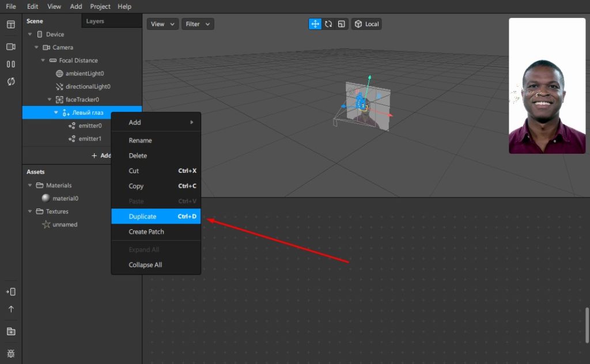Viewport: 590px width, 364px height.
Task: Click the patch editor vertical scrollbar
Action: 587,325
